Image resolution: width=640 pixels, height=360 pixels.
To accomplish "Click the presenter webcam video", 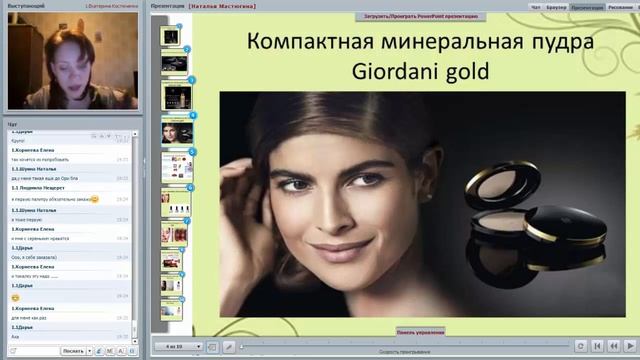I will pos(73,60).
